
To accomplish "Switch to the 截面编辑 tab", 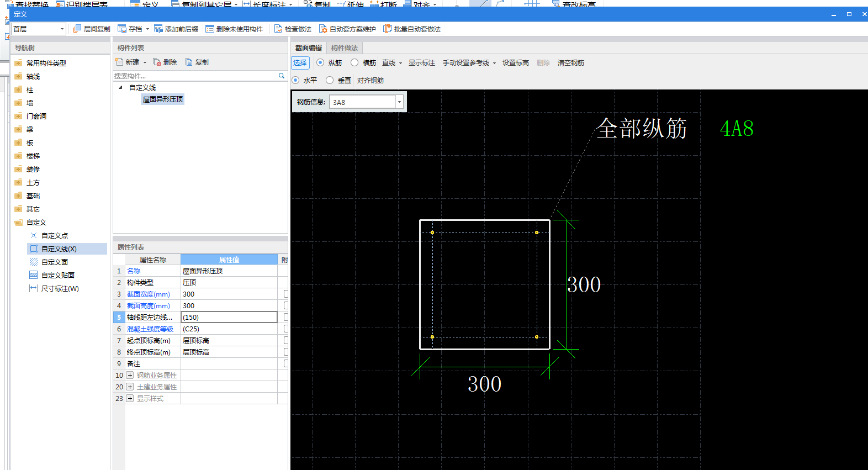I will click(308, 48).
